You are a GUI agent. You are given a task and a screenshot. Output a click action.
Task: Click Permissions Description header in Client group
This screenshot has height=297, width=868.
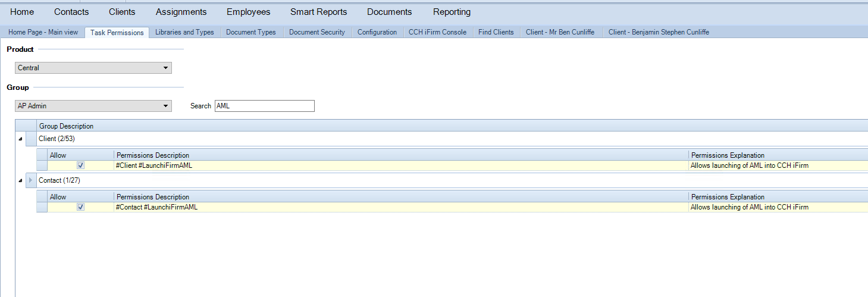401,155
